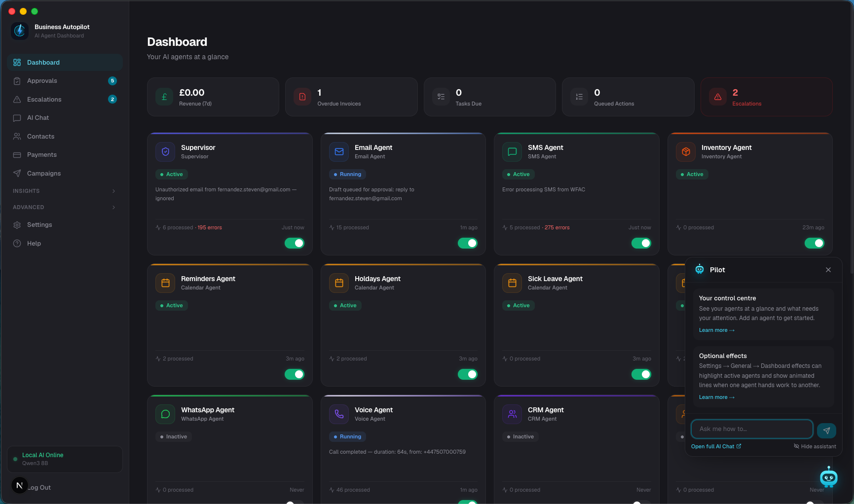Click the pound sign Revenue icon
Screen dimensions: 854x504
(x=164, y=97)
